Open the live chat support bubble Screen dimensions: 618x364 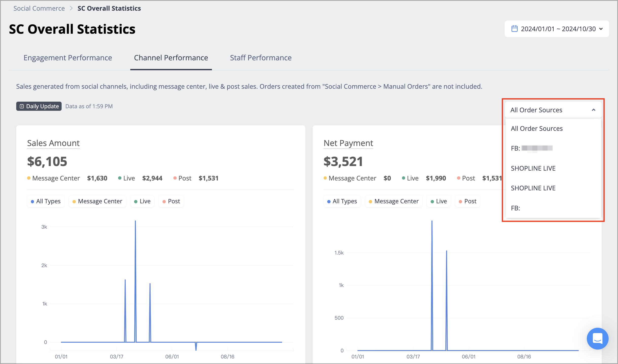pos(597,338)
